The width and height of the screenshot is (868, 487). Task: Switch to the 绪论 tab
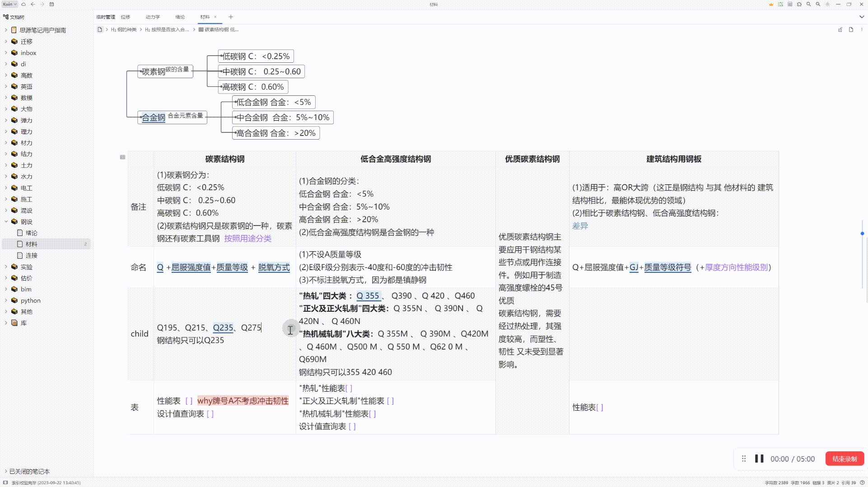[181, 17]
